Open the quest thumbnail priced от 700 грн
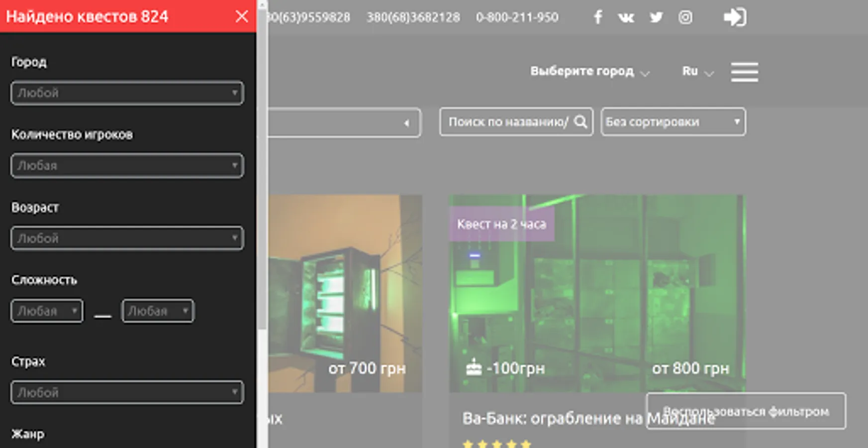The width and height of the screenshot is (868, 448). point(345,293)
